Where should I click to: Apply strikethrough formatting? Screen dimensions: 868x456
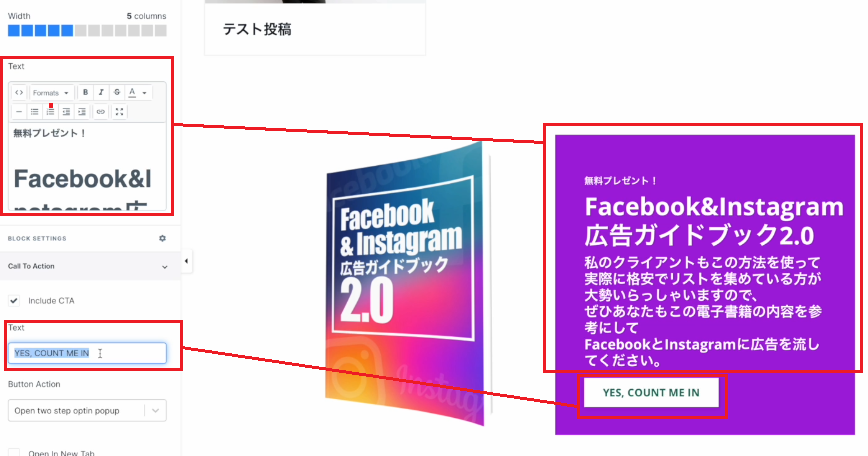117,92
